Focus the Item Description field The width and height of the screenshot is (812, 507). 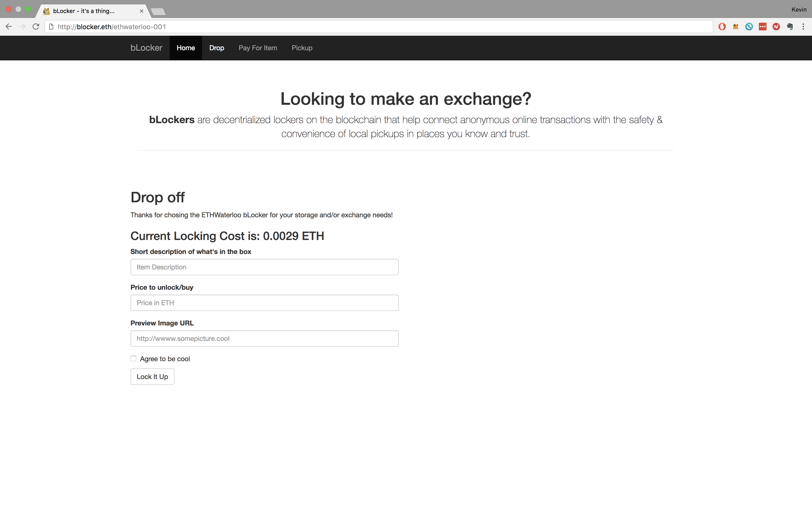click(x=264, y=267)
